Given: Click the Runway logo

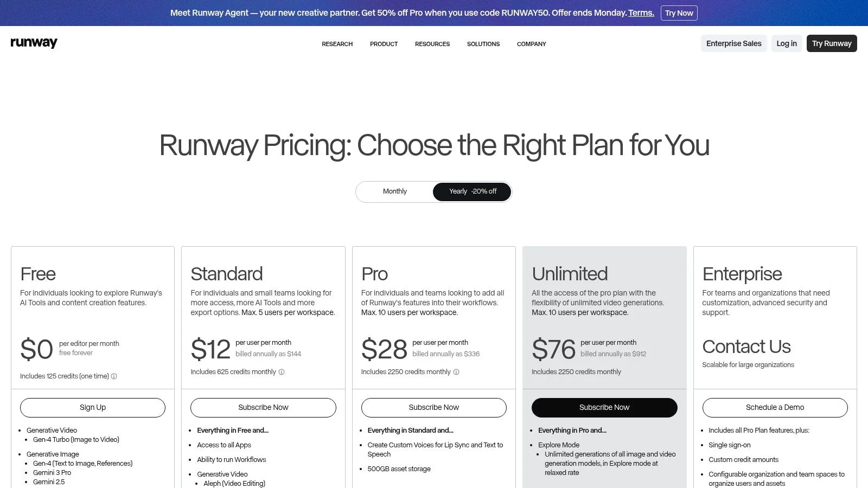Looking at the screenshot, I should [x=34, y=43].
